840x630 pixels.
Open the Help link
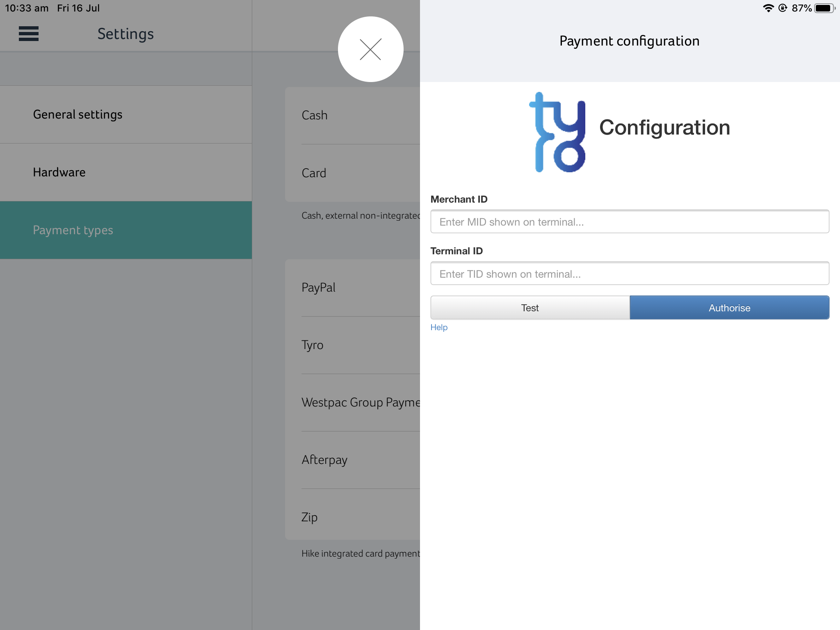point(439,327)
